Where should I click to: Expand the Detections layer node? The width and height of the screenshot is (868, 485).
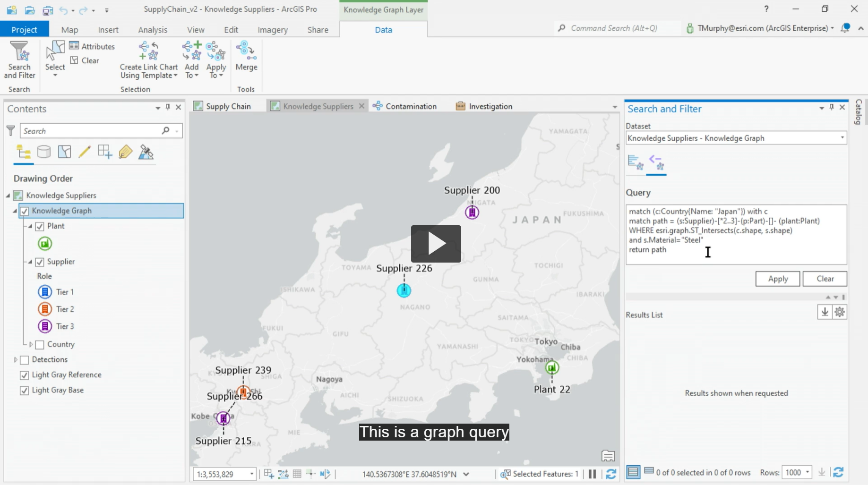[x=16, y=359]
